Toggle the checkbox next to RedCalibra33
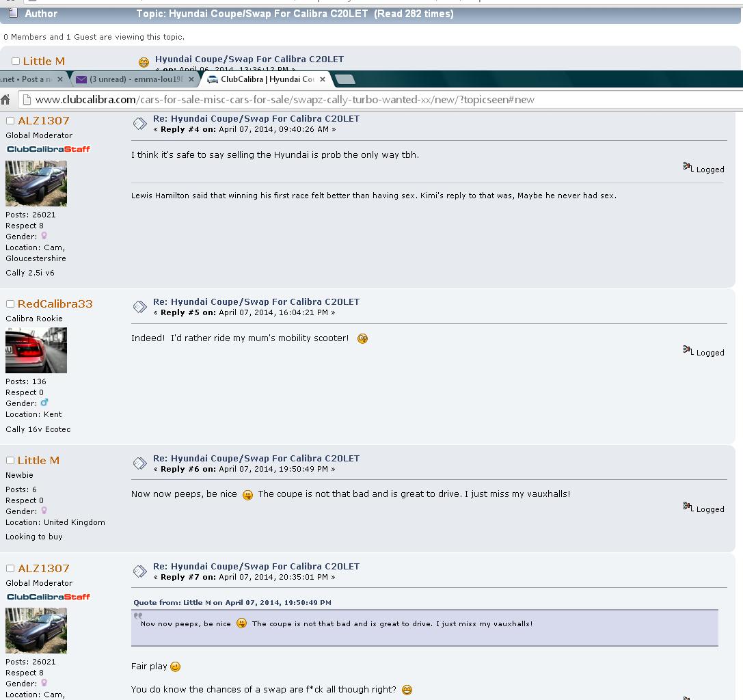The width and height of the screenshot is (743, 700). [10, 304]
